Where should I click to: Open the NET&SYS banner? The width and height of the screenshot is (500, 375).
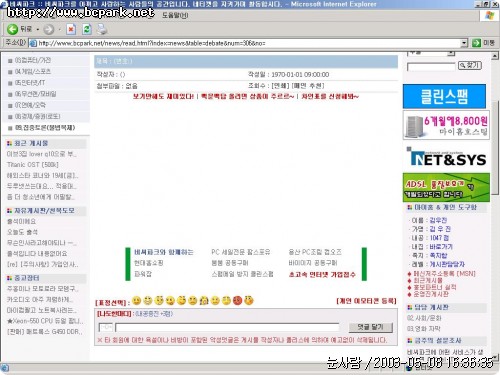tap(446, 158)
